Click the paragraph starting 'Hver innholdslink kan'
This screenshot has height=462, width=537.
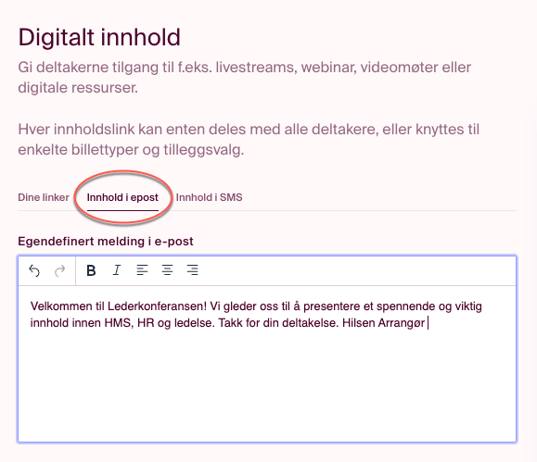249,140
